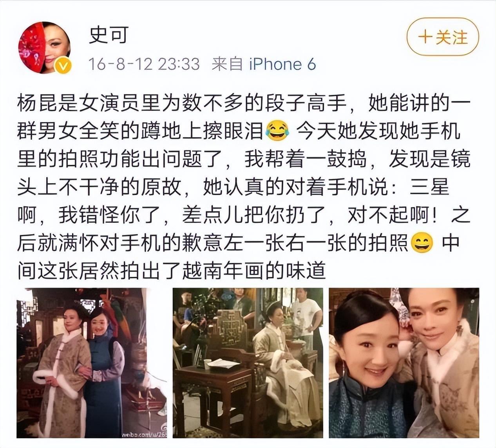Screen dimensions: 496x448
Task: Click the 来自 label before iPhone 6
Action: 227,64
